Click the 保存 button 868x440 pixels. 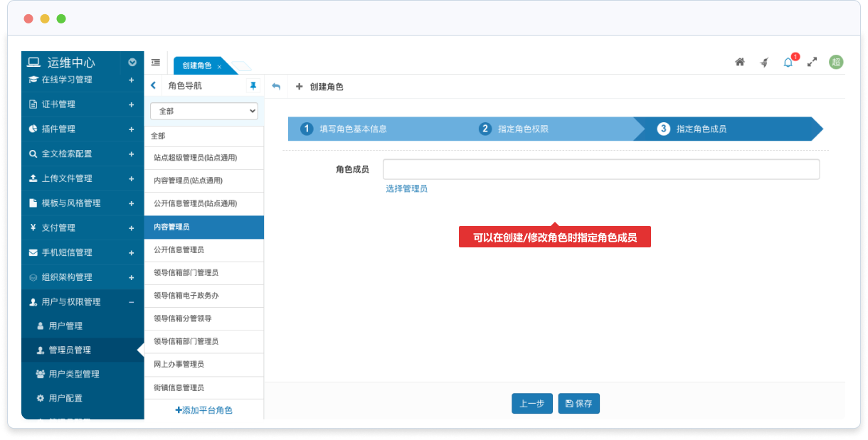(578, 404)
